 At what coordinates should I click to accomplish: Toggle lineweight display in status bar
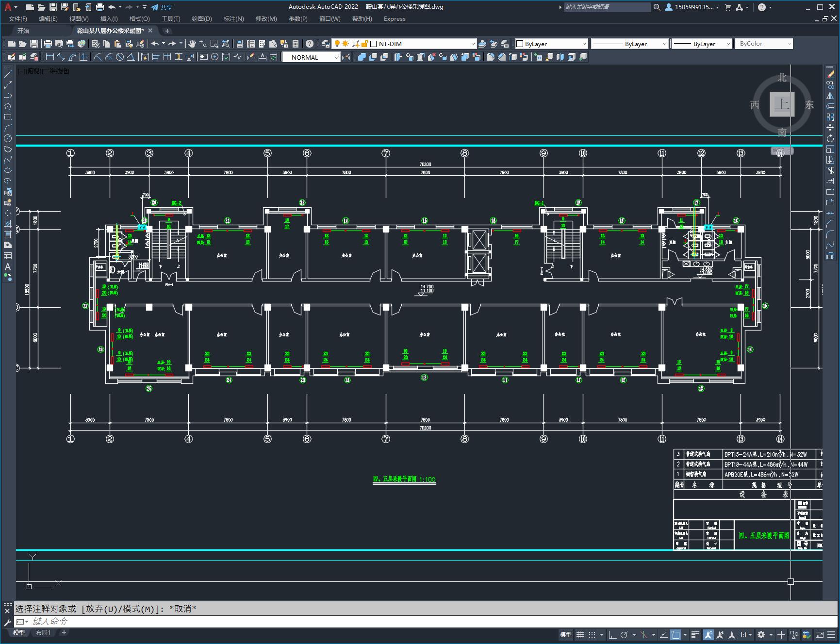tap(695, 634)
